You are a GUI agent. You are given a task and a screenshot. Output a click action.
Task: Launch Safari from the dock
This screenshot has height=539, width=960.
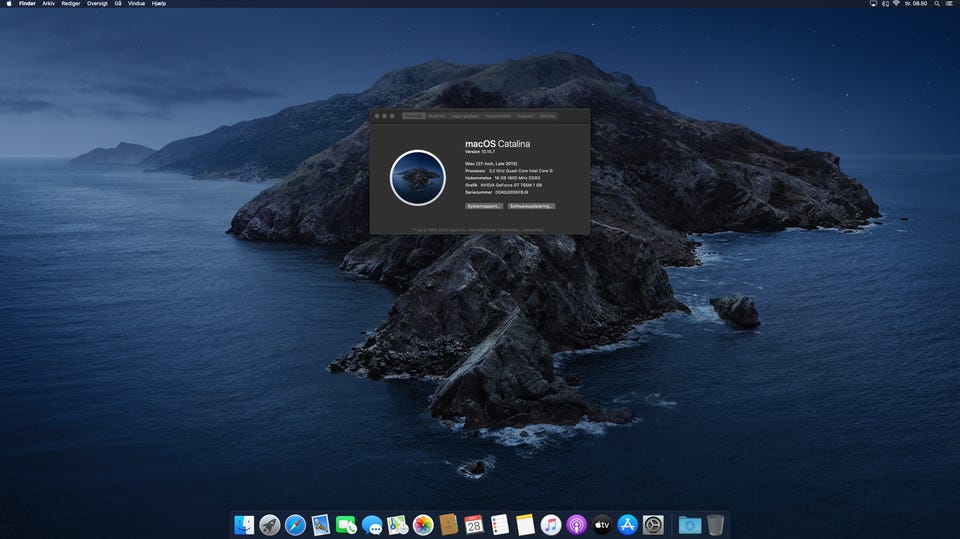pyautogui.click(x=295, y=525)
